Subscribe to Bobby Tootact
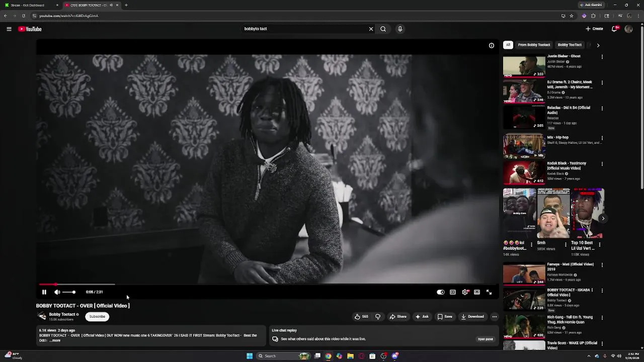Viewport: 644px width, 362px height. (x=97, y=317)
